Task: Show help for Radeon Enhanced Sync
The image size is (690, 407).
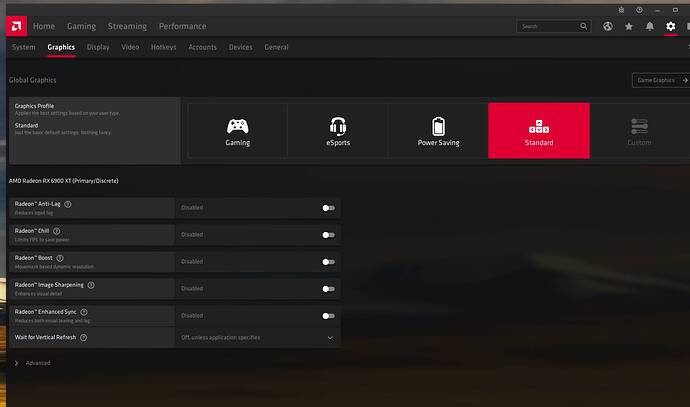Action: 84,312
